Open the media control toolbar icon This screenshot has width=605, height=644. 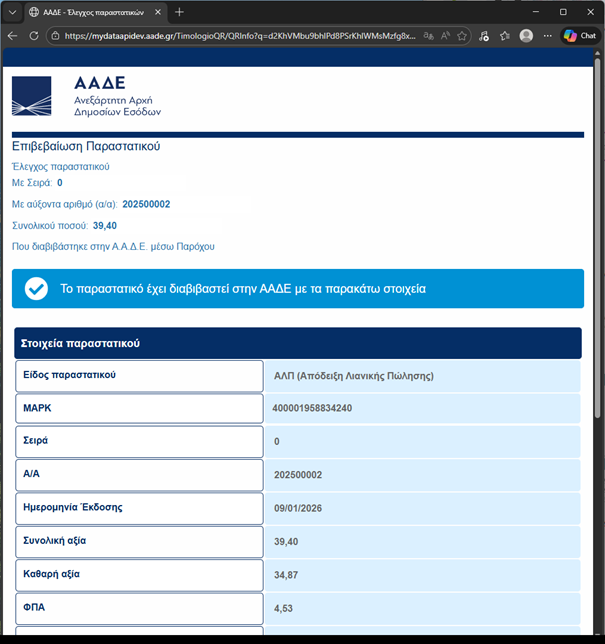coord(484,36)
